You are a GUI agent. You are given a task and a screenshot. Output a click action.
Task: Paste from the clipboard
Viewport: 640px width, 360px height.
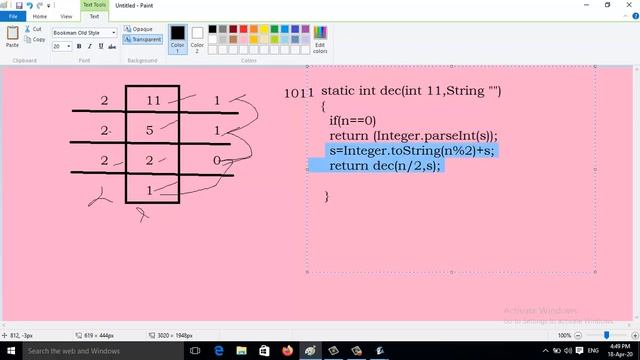12,37
